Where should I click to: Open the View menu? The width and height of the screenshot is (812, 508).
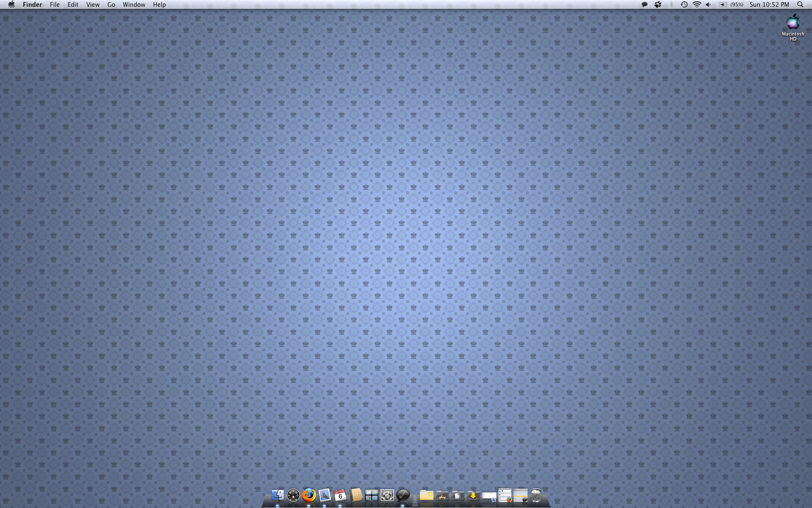tap(93, 5)
